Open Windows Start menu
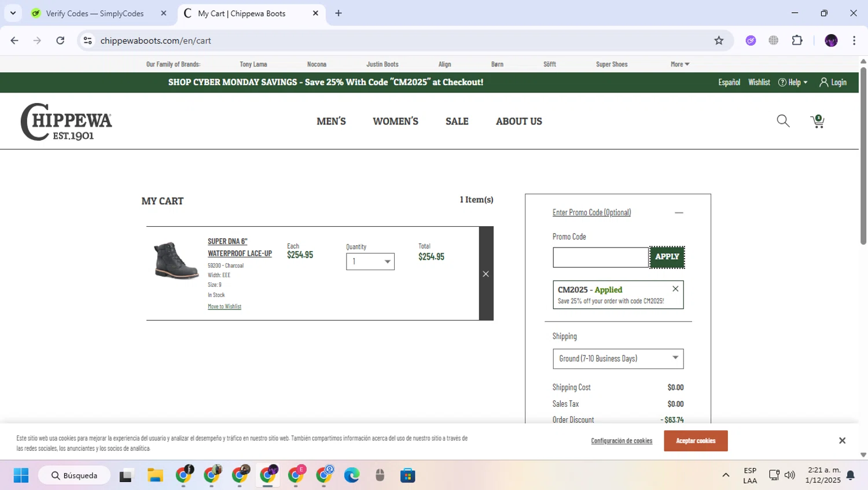The width and height of the screenshot is (868, 490). [x=21, y=476]
